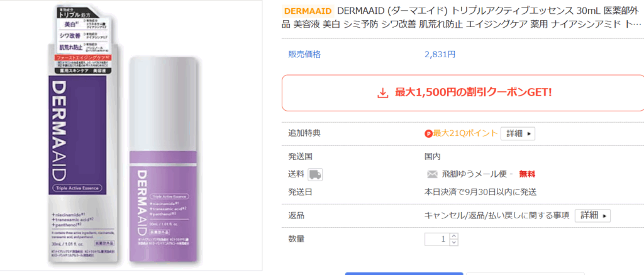Decrease quantity with the down arrow

(x=454, y=242)
